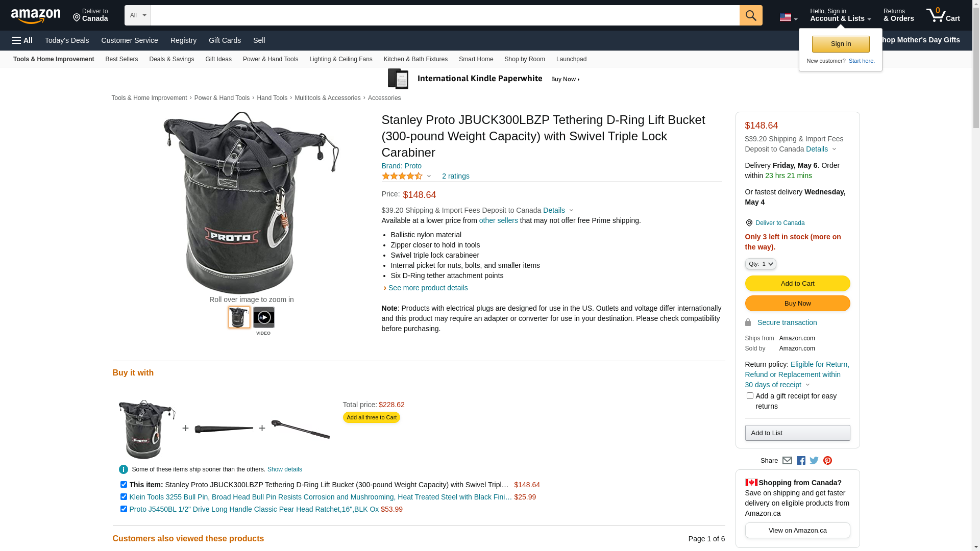Open the All hamburger menu
980x551 pixels.
[22, 40]
